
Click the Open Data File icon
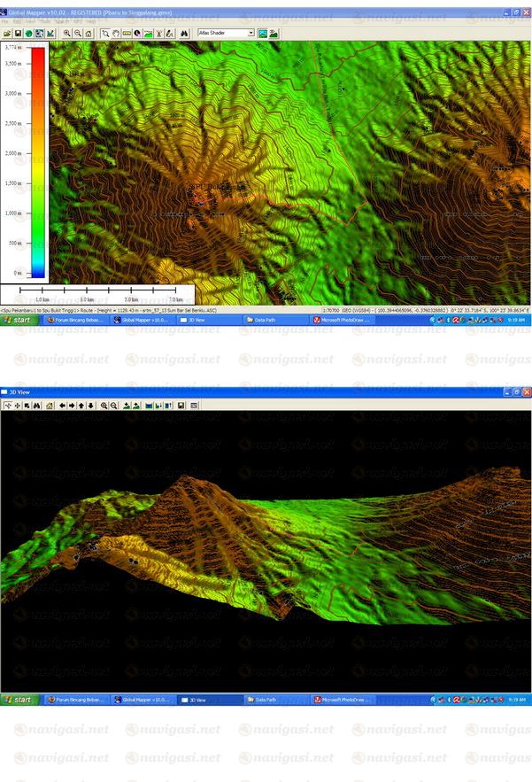tap(7, 33)
